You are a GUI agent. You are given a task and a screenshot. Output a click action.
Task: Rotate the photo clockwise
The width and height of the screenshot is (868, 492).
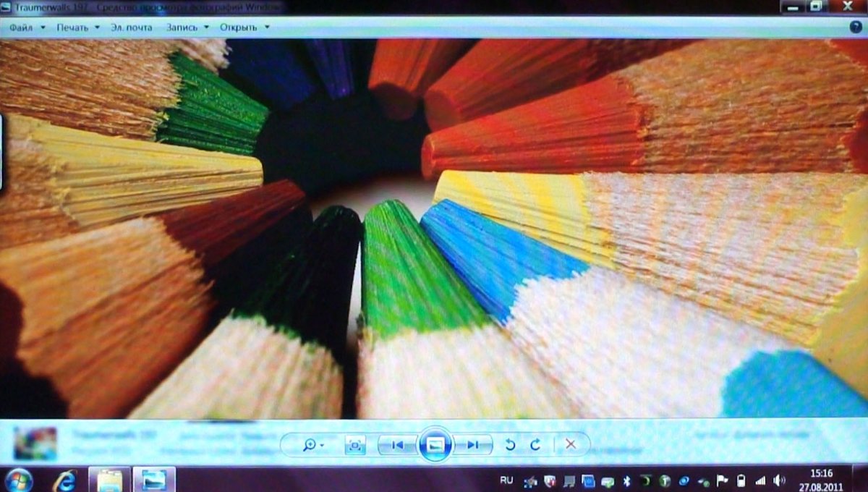coord(535,445)
